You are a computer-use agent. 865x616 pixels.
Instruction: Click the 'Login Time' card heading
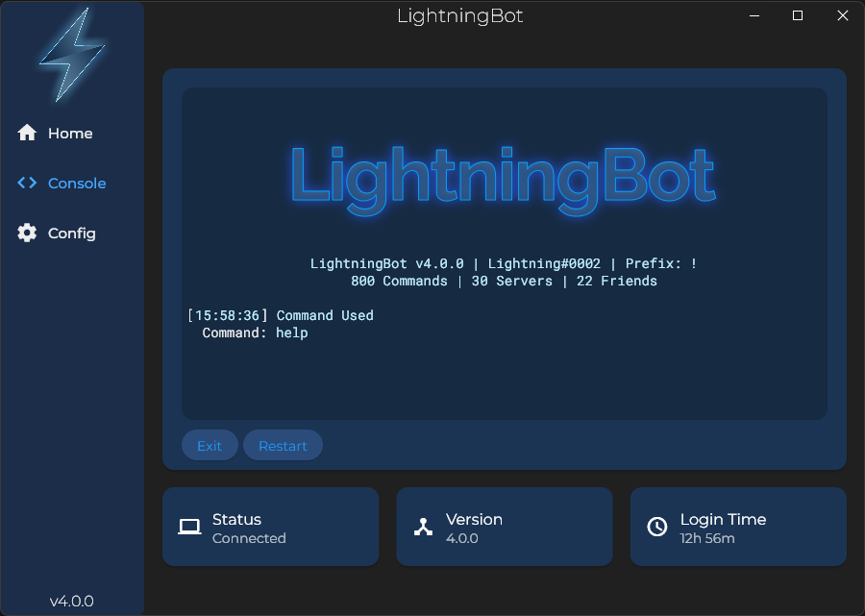[x=723, y=520]
